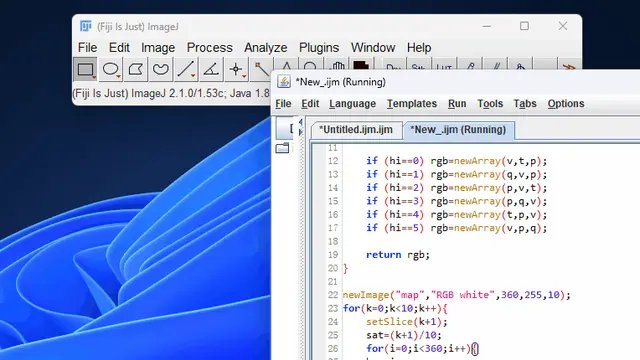Screen dimensions: 640x360
Task: Select the Rectangle selection tool
Action: coord(85,69)
